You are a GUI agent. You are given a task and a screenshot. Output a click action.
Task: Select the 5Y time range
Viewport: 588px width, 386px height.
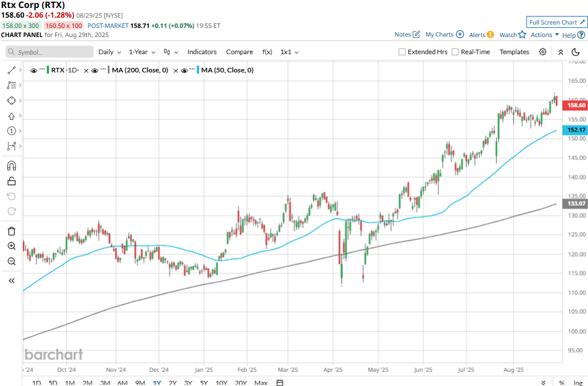click(x=204, y=383)
